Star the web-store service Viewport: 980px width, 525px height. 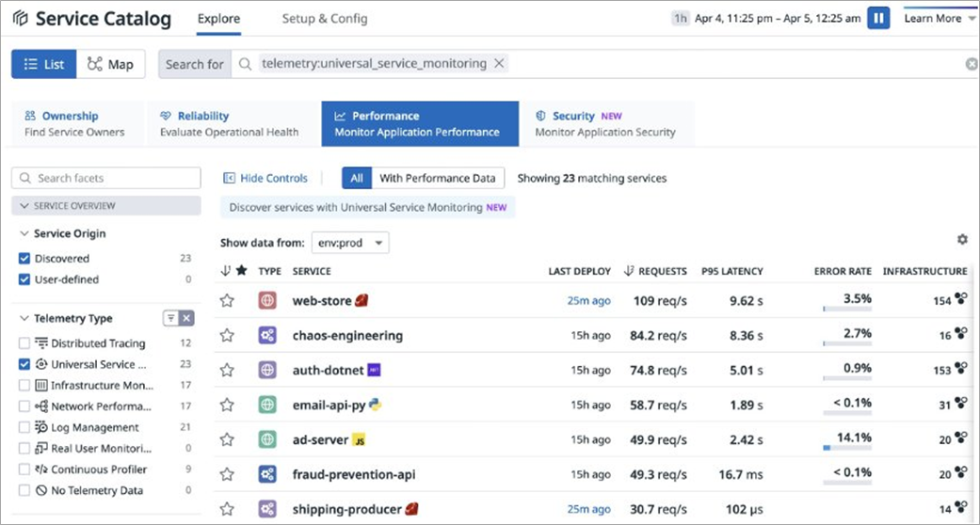point(227,301)
